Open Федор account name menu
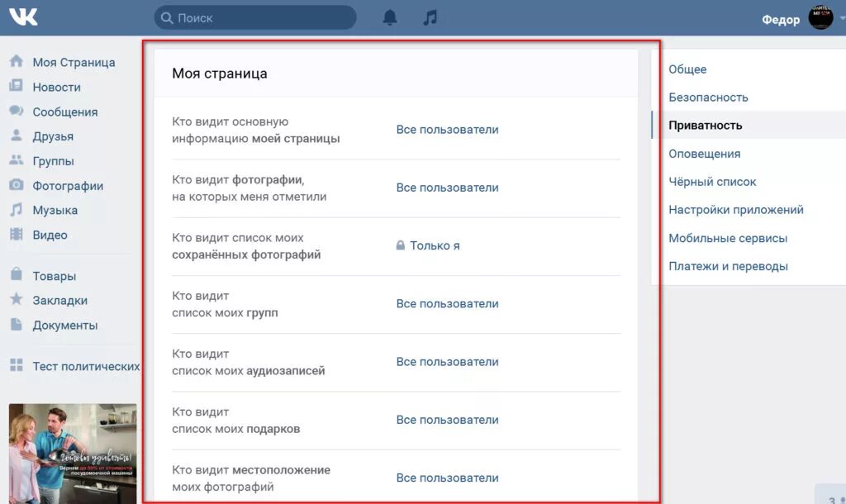This screenshot has height=504, width=846. [781, 20]
